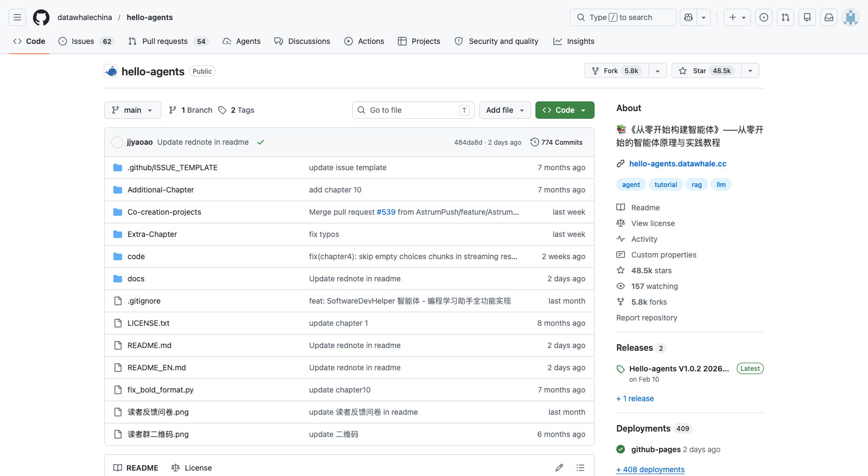Select the rag topic tag
868x476 pixels.
click(697, 185)
